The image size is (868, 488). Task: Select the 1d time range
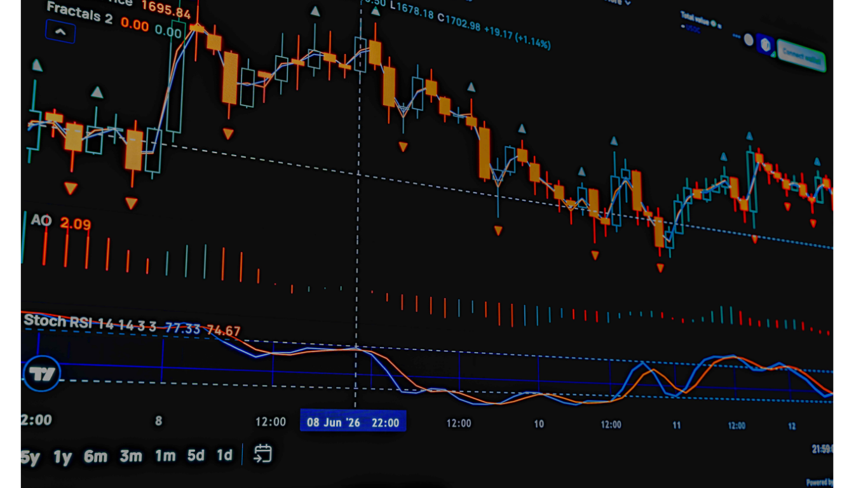tap(224, 456)
